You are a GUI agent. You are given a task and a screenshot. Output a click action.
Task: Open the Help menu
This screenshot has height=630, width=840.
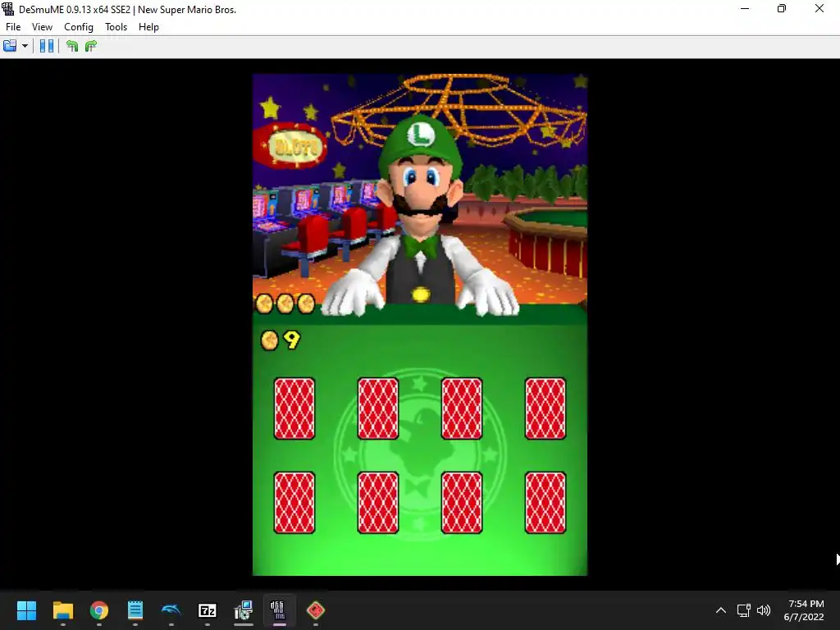tap(148, 27)
